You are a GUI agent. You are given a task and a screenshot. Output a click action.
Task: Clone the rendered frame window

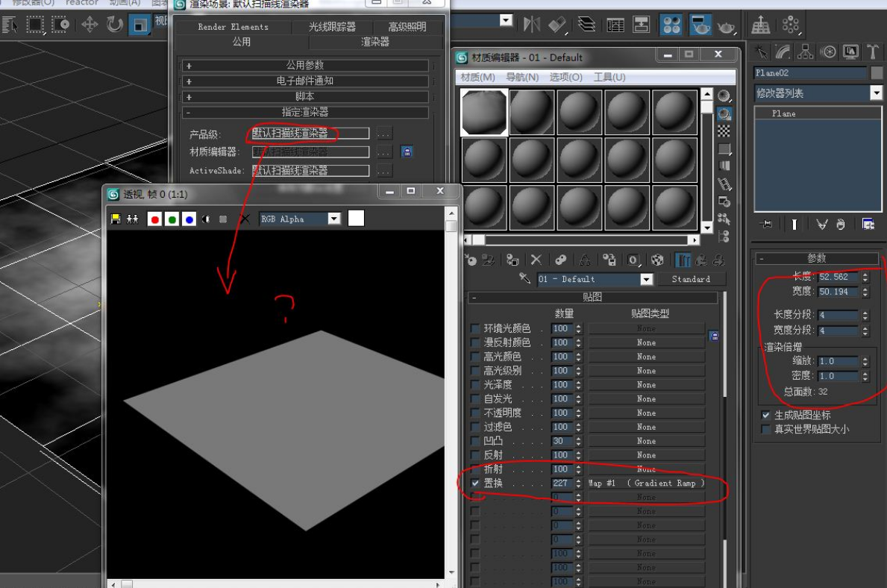tap(132, 219)
